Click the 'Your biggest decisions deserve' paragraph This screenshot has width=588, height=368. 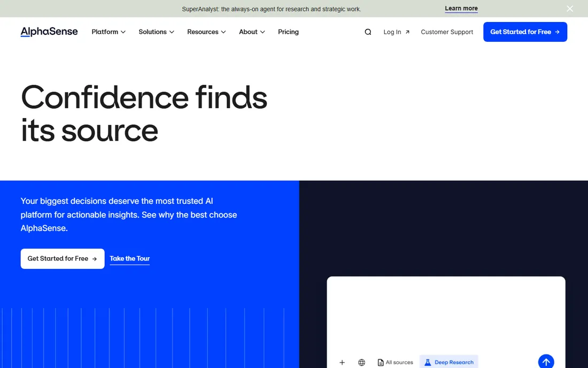129,214
